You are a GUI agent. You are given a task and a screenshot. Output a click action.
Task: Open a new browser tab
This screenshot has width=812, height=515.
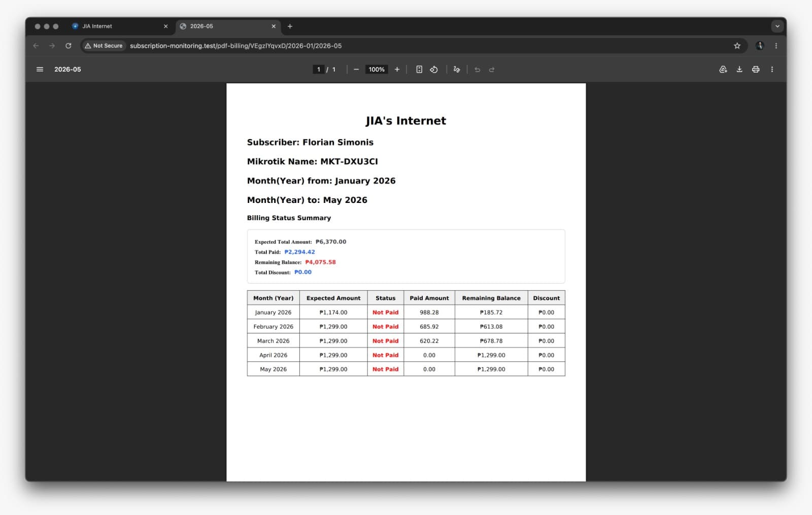tap(290, 26)
